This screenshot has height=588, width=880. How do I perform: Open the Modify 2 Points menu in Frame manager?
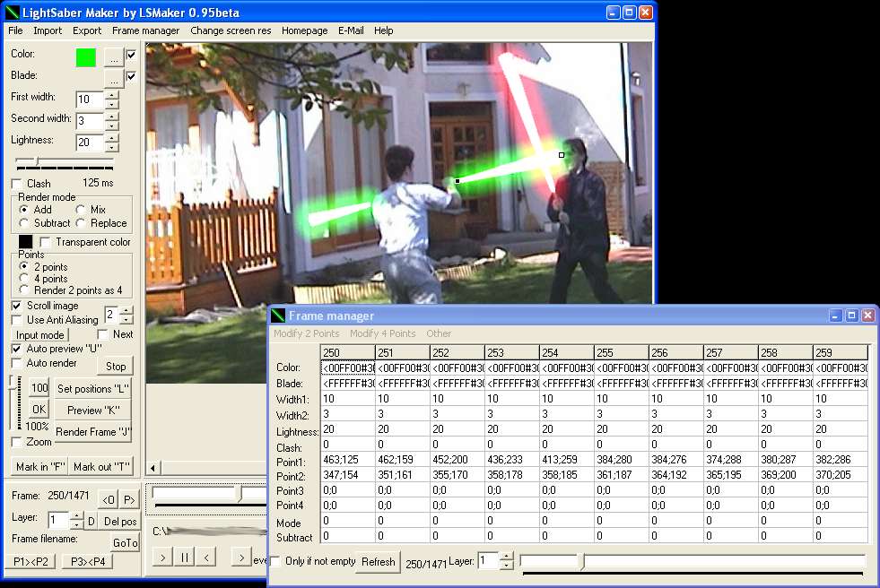(x=307, y=333)
